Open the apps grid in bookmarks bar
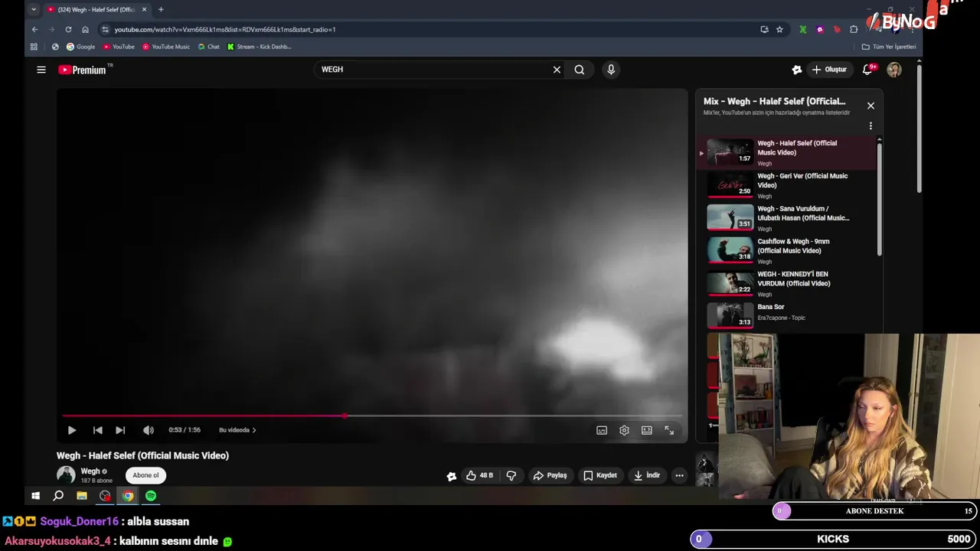The height and width of the screenshot is (551, 980). pyautogui.click(x=34, y=47)
